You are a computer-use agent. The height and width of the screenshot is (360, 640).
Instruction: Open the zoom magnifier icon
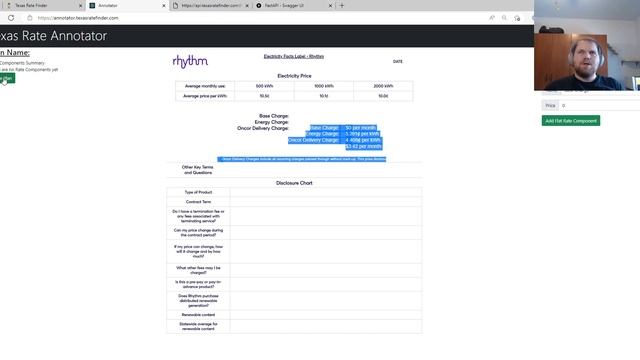pyautogui.click(x=504, y=18)
